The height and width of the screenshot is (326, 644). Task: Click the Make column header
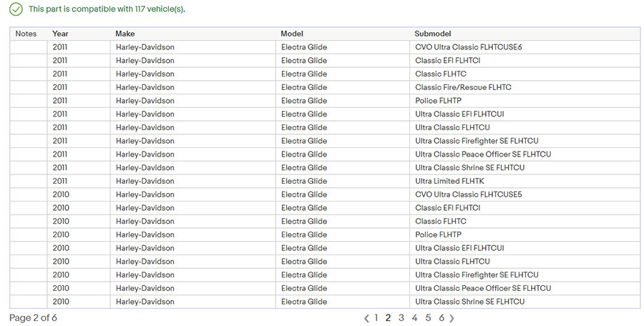[125, 34]
